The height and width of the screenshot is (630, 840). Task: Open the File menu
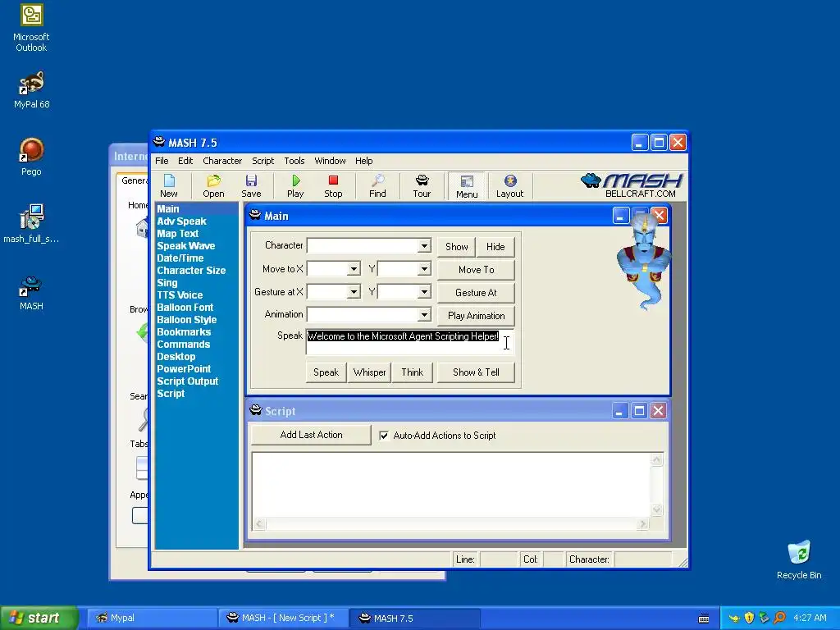click(x=162, y=161)
